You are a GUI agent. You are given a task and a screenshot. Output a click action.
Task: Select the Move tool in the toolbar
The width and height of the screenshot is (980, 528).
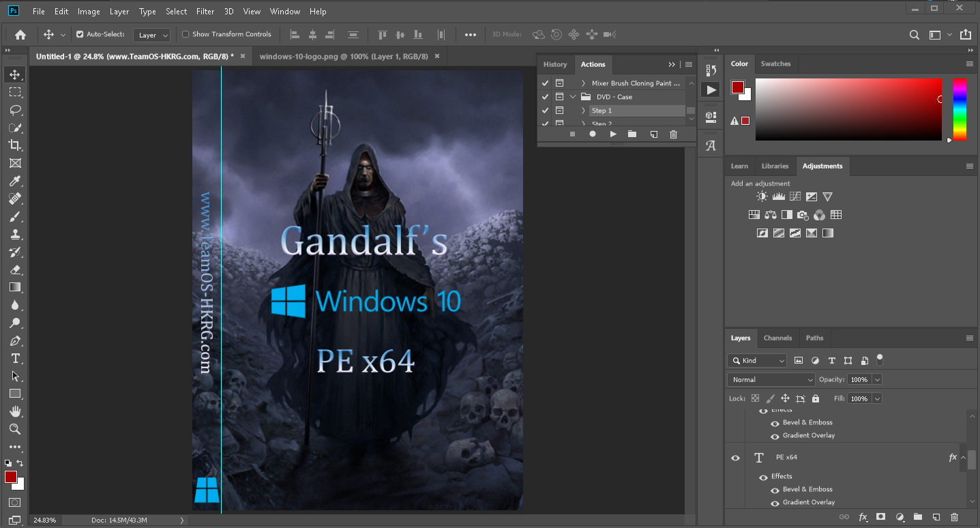coord(15,74)
